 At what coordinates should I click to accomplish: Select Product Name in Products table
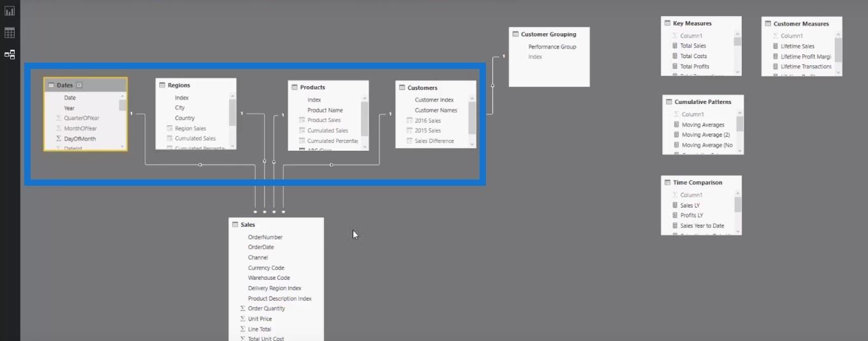pos(325,110)
